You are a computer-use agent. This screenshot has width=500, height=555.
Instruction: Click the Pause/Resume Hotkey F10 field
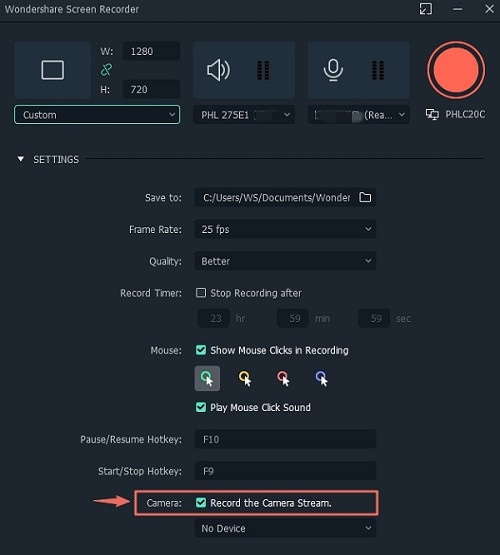click(x=285, y=439)
